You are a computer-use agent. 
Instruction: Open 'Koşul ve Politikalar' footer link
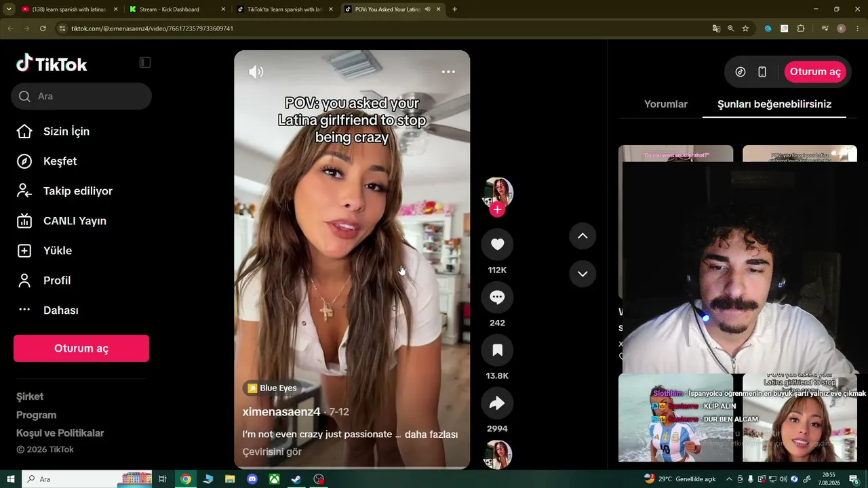(x=60, y=433)
